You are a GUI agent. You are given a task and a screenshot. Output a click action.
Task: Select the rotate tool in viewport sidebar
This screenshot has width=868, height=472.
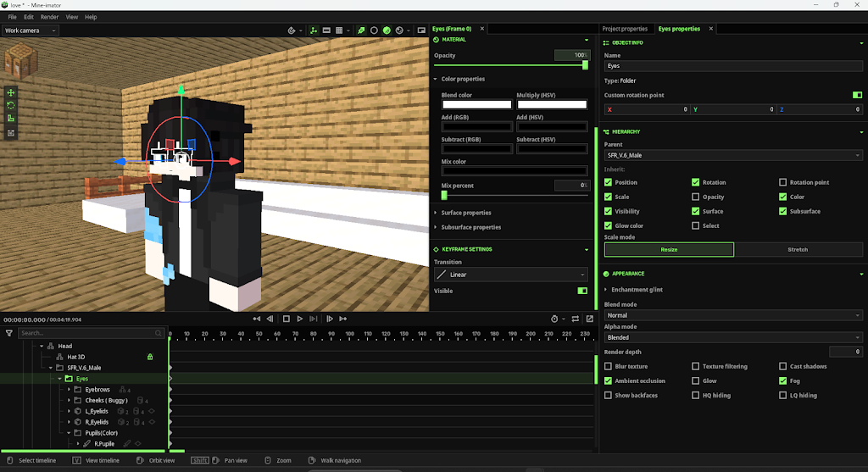(10, 105)
